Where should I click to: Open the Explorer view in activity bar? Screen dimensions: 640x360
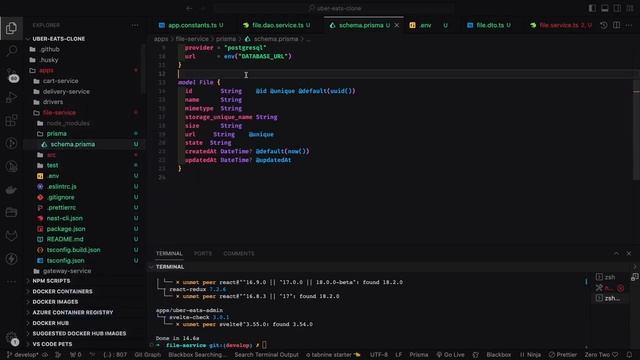pos(11,28)
